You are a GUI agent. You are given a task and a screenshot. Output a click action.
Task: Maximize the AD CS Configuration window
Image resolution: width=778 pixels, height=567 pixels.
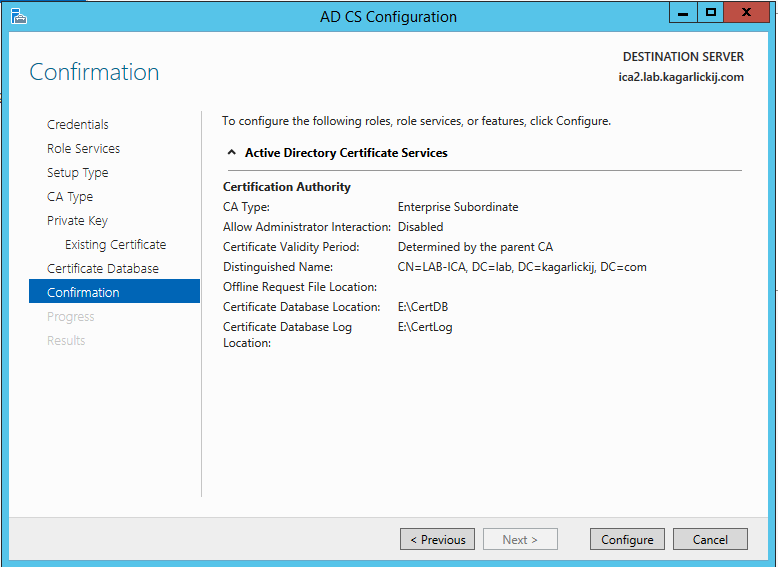(x=711, y=12)
